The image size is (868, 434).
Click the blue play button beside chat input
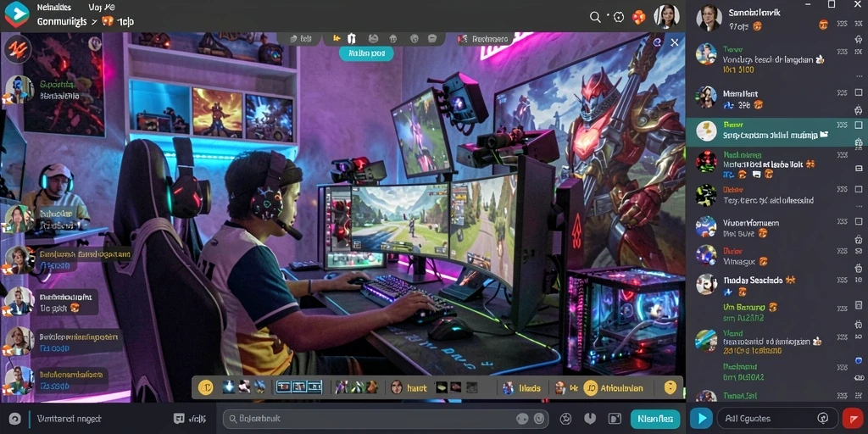701,418
